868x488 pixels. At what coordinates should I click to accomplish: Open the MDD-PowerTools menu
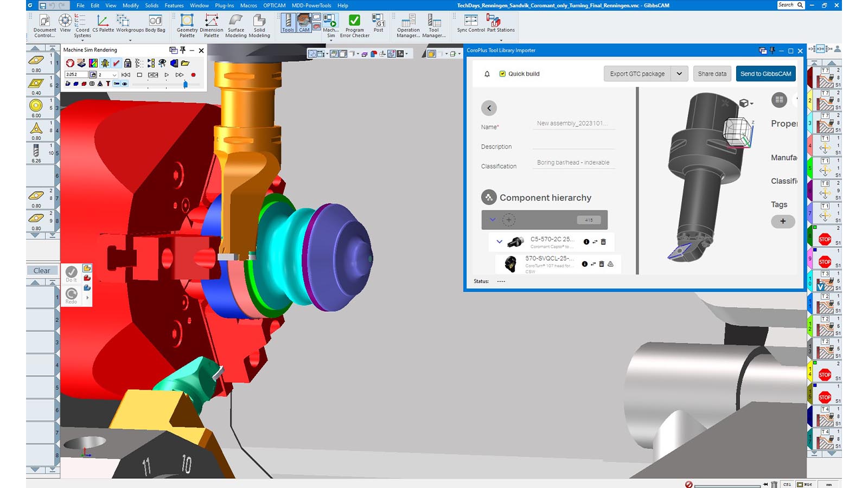tap(311, 5)
